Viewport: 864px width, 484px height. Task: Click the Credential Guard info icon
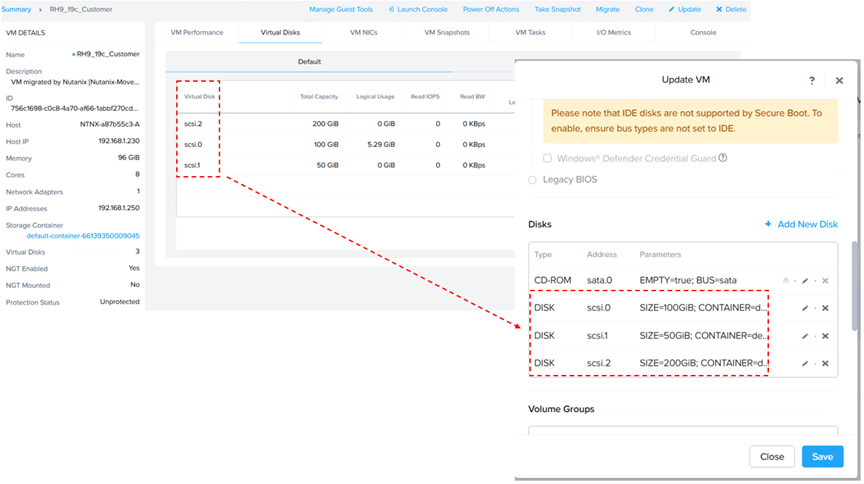click(x=723, y=158)
